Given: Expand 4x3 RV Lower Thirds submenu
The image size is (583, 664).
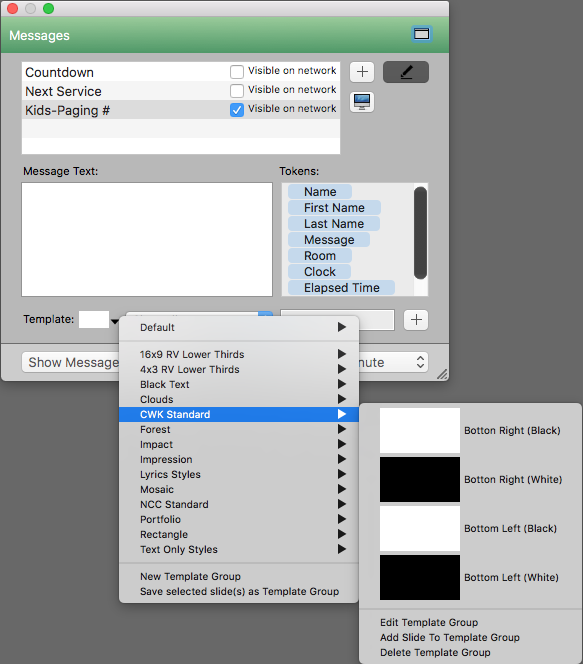Looking at the screenshot, I should [x=239, y=369].
